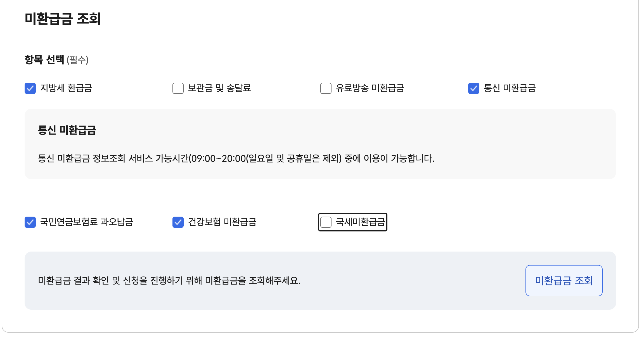Click the 미환급금을 조회해주세요 guidance text
Screen dimensions: 644x341
pos(169,280)
